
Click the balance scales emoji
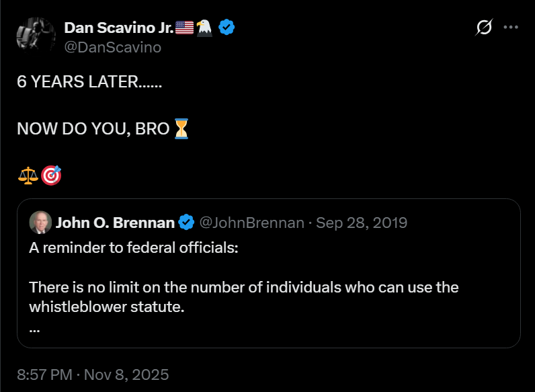pos(28,176)
